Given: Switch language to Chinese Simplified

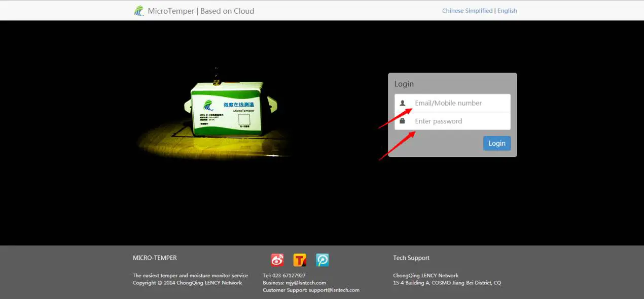Looking at the screenshot, I should point(467,11).
